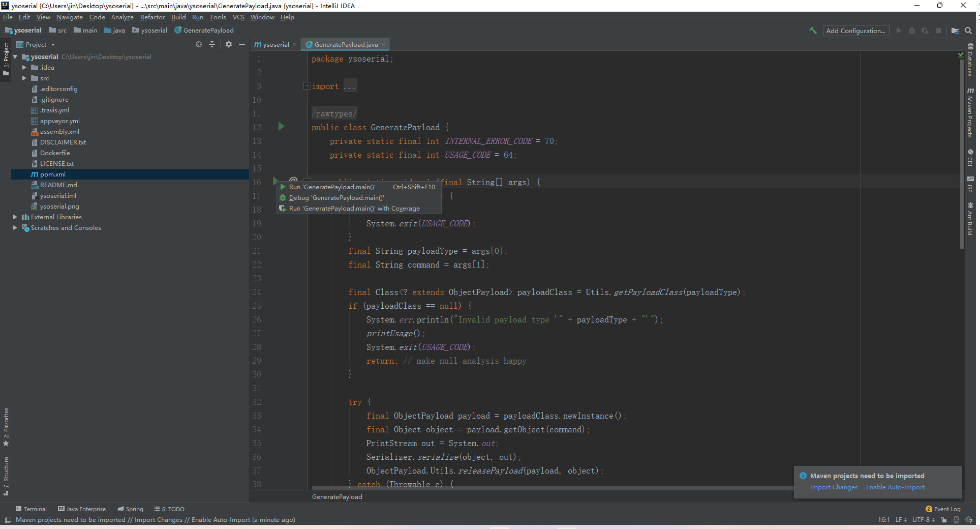Open the Ant Build tool window

coord(970,219)
